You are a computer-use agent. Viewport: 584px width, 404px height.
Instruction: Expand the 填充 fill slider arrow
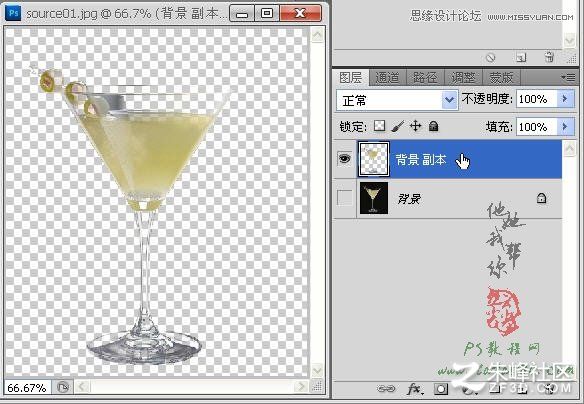(x=565, y=127)
